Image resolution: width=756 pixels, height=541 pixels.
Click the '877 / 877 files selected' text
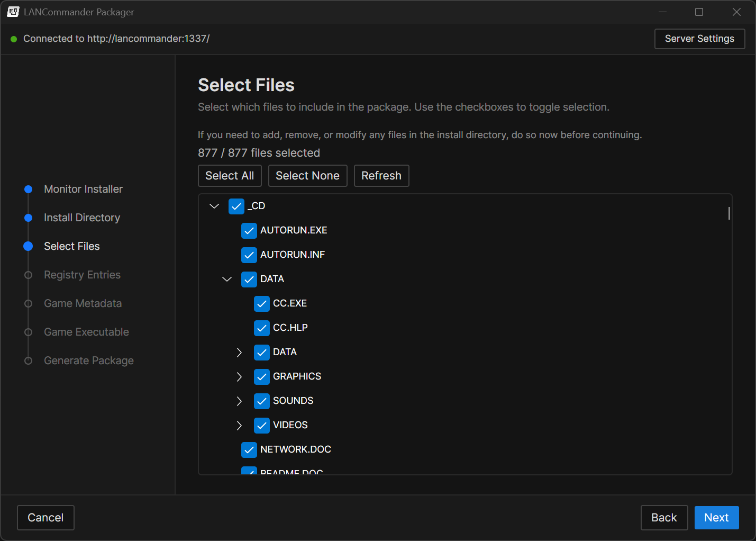(259, 153)
